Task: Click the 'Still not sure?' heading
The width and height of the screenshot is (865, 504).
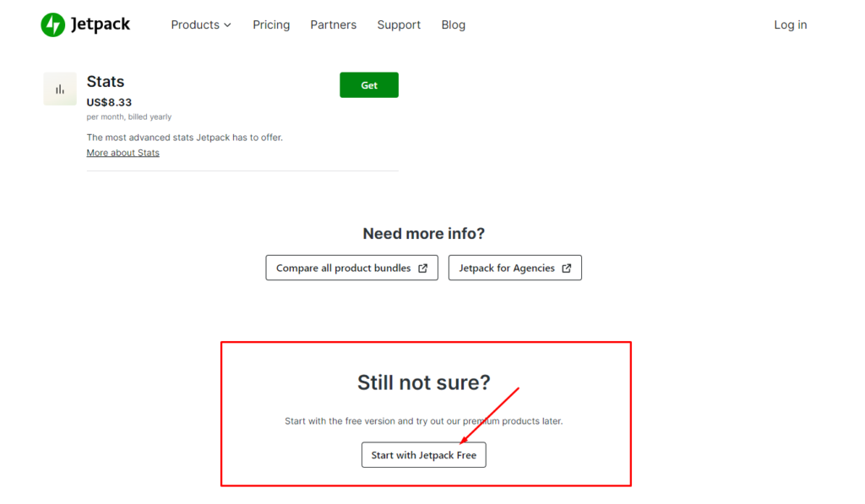Action: (x=424, y=382)
